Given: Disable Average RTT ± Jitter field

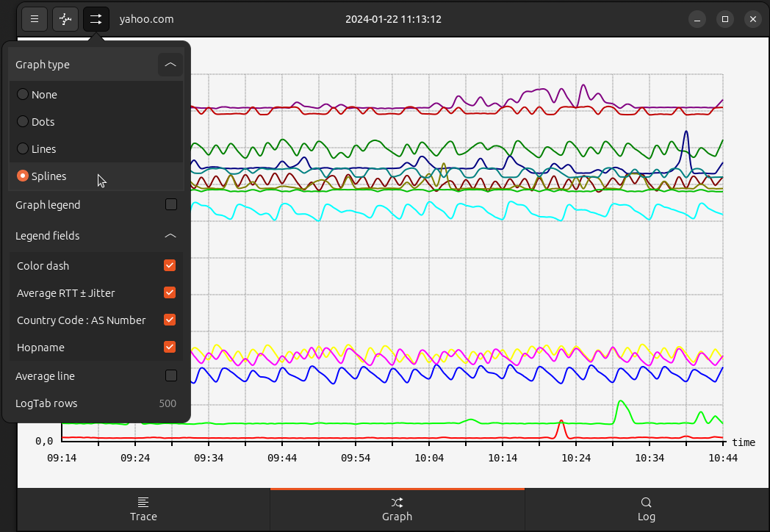Looking at the screenshot, I should click(170, 292).
